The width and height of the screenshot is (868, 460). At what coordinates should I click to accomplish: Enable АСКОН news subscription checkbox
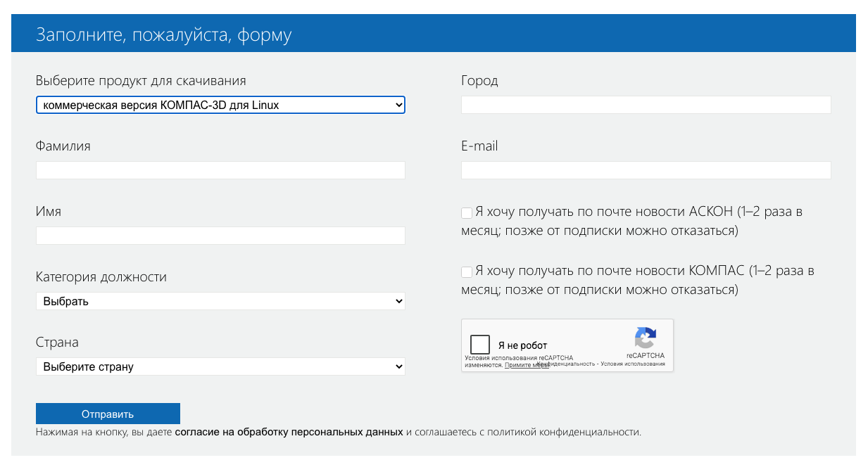tap(467, 212)
